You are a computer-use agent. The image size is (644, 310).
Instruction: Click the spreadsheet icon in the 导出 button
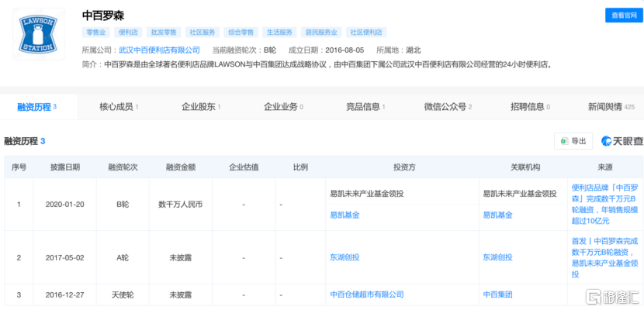[564, 141]
